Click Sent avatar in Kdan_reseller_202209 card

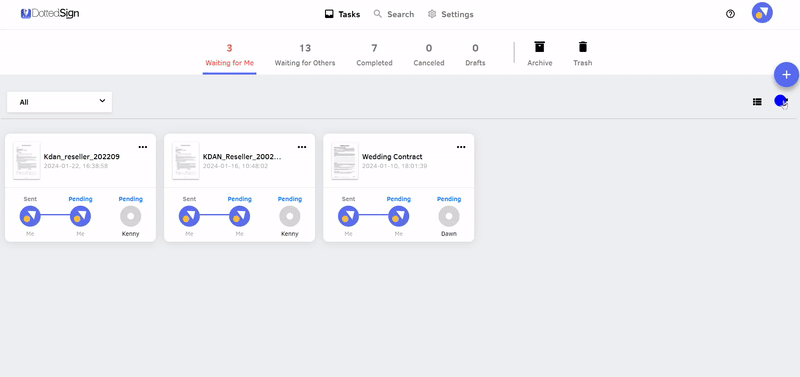(x=30, y=216)
